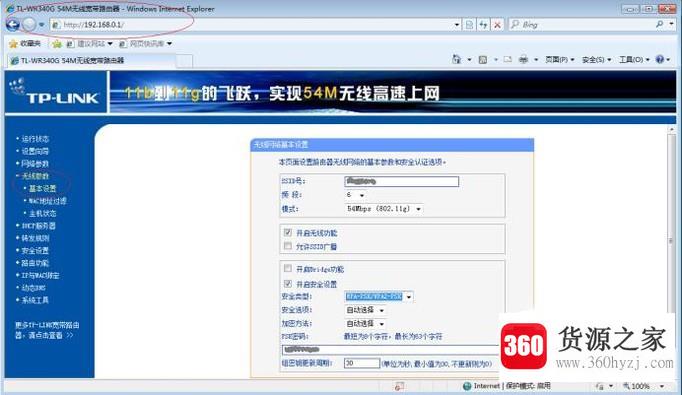Image resolution: width=682 pixels, height=395 pixels.
Task: Check the 允许SSID广播 checkbox
Action: click(288, 246)
